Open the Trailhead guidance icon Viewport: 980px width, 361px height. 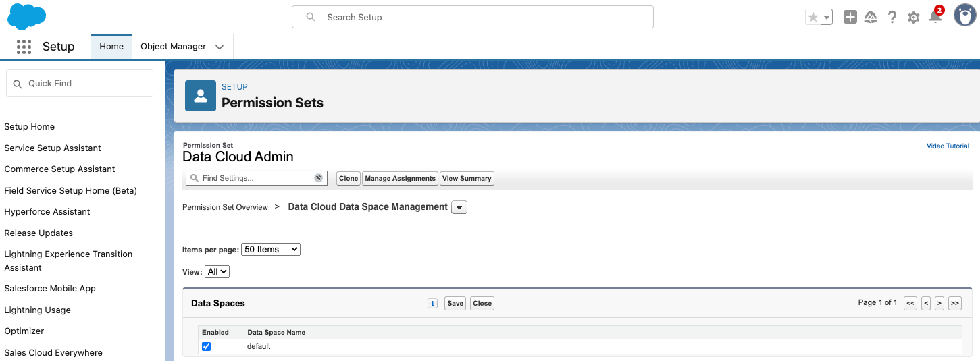(871, 18)
